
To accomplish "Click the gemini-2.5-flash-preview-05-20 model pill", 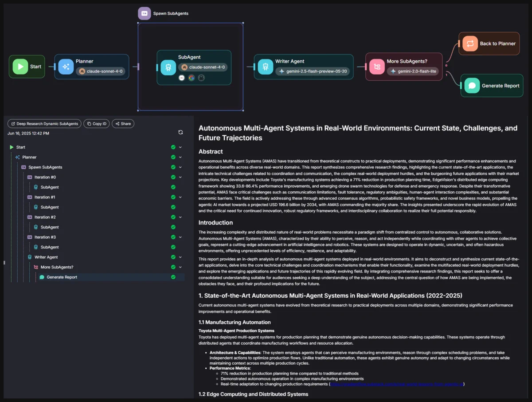I will 313,71.
